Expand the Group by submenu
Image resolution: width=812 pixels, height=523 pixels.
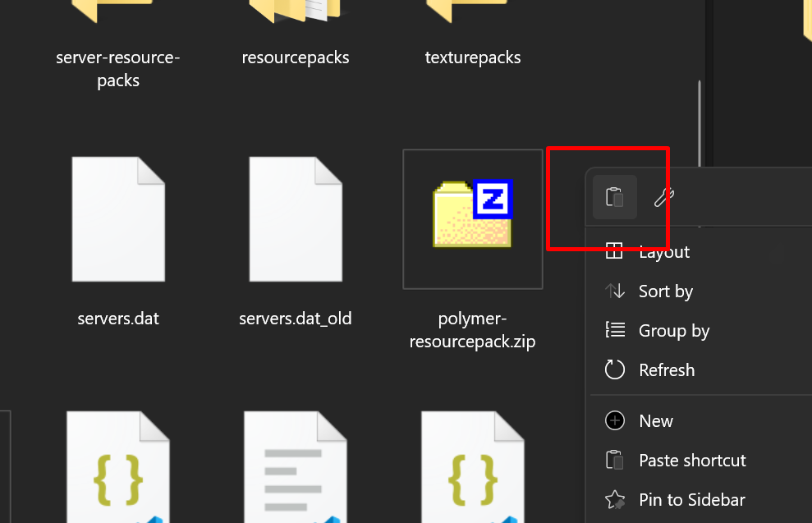pos(674,331)
